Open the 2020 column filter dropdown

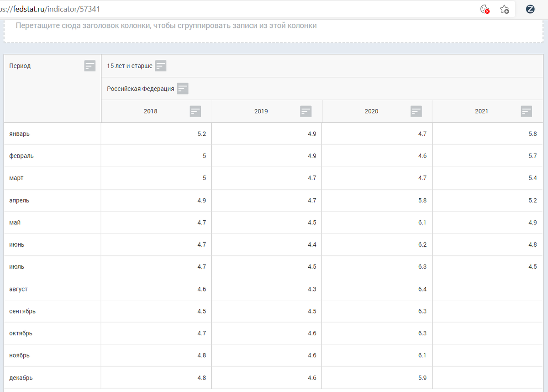[x=416, y=111]
